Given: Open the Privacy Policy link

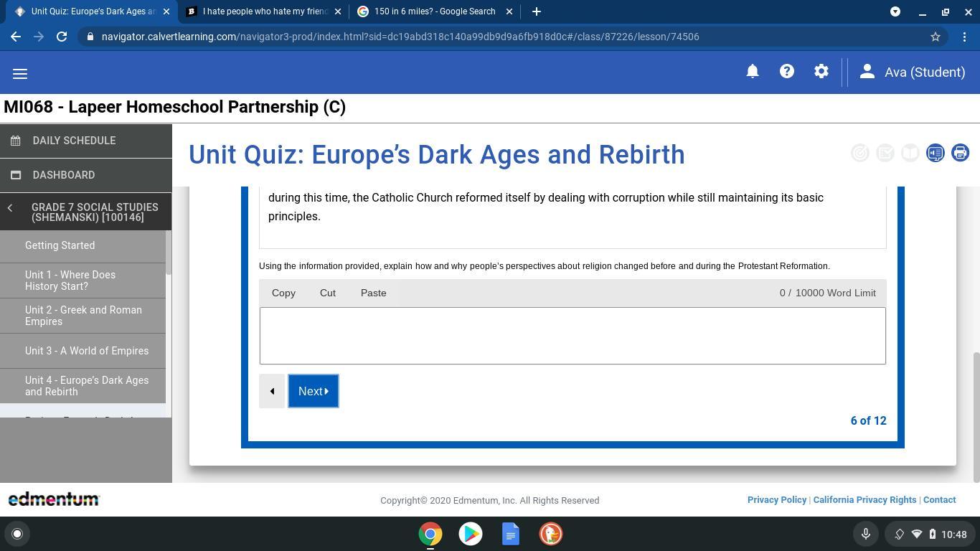Looking at the screenshot, I should (776, 500).
